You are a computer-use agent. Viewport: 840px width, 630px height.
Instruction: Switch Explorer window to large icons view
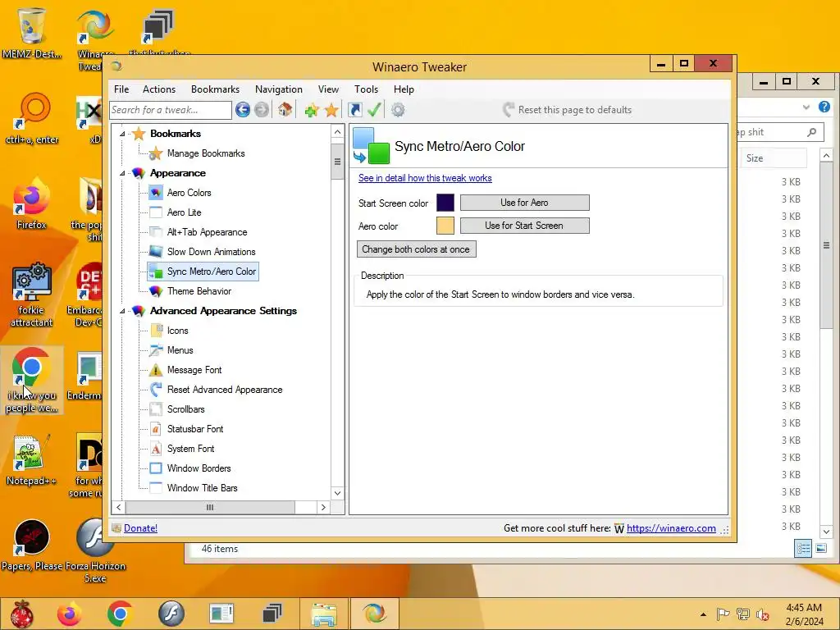(x=820, y=548)
